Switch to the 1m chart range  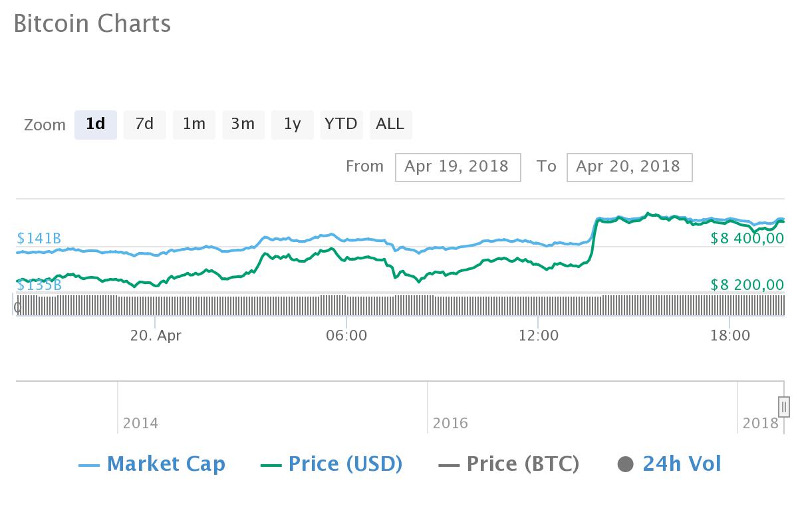click(x=194, y=124)
